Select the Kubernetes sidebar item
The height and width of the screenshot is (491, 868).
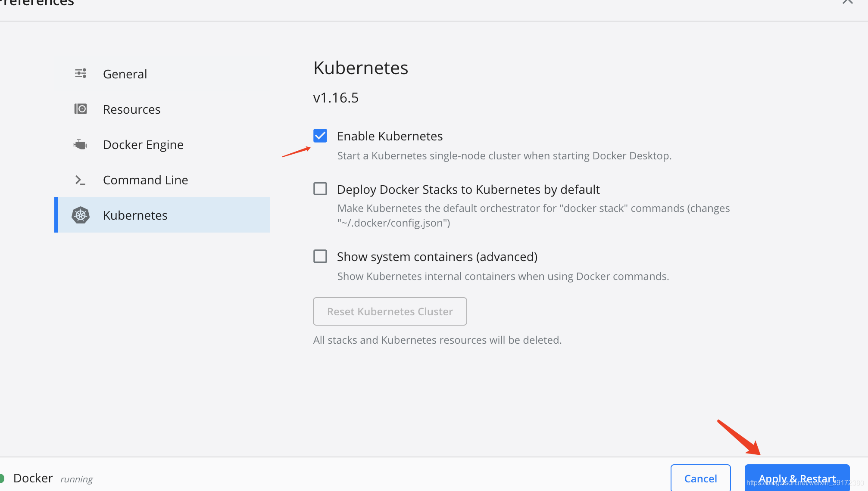click(135, 215)
